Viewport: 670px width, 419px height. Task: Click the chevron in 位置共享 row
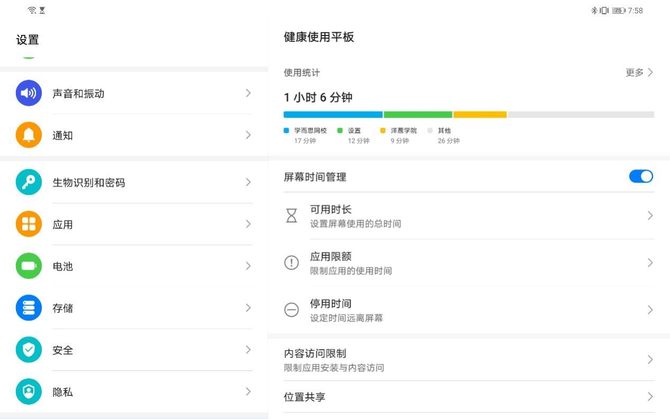650,397
